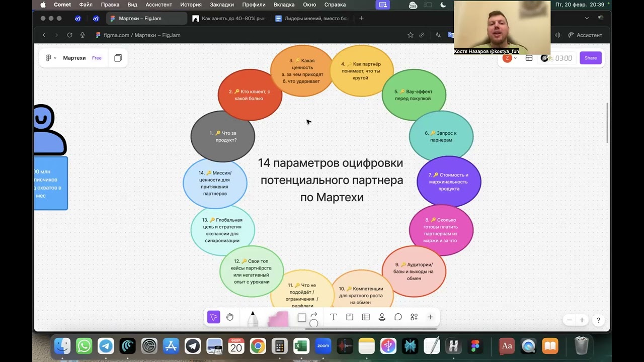Bookmark page with the star icon
The width and height of the screenshot is (644, 362).
click(x=411, y=35)
